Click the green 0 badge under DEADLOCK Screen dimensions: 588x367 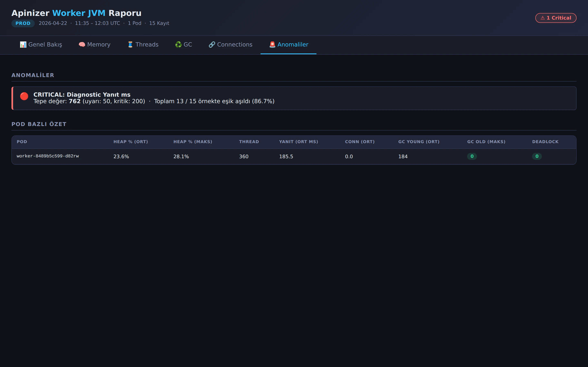[537, 156]
